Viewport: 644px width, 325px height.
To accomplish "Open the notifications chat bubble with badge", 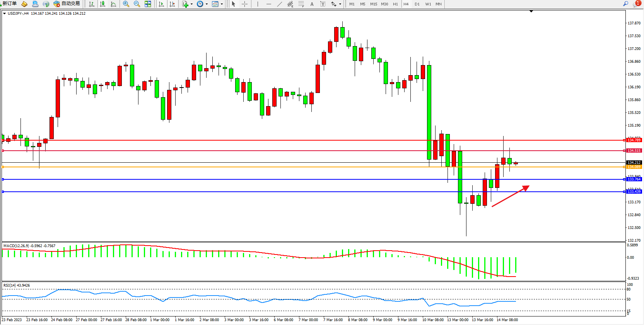I will click(x=636, y=4).
